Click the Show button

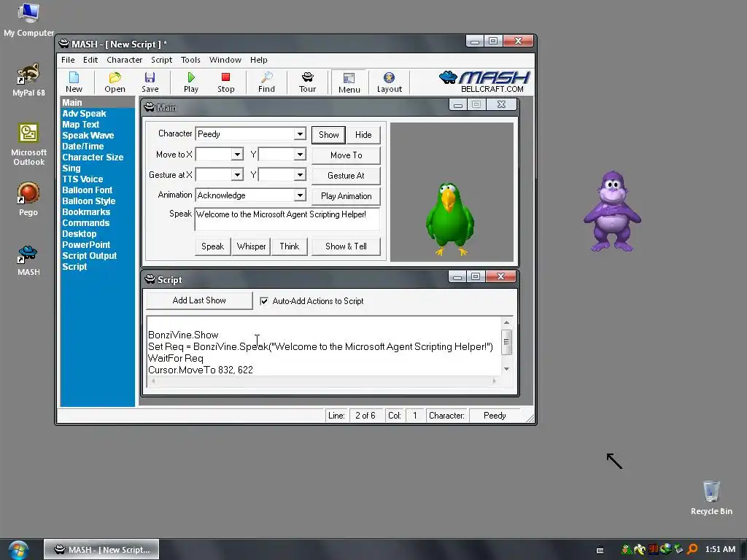[x=329, y=135]
